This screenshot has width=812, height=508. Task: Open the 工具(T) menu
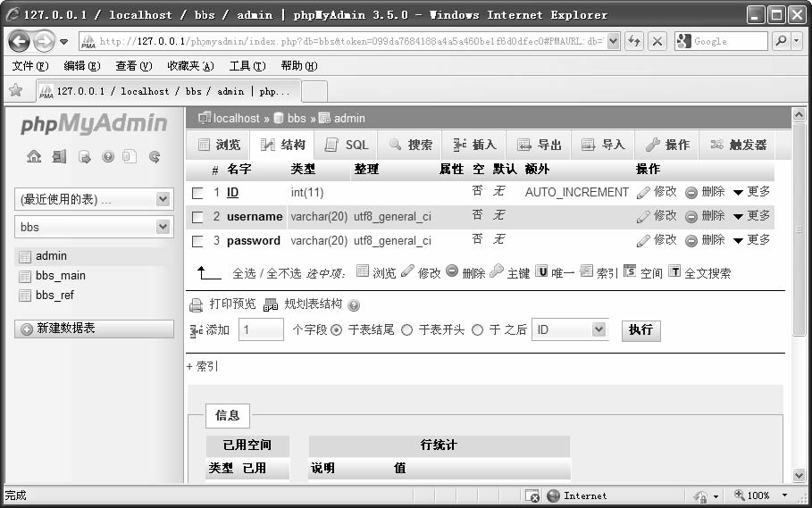click(247, 66)
